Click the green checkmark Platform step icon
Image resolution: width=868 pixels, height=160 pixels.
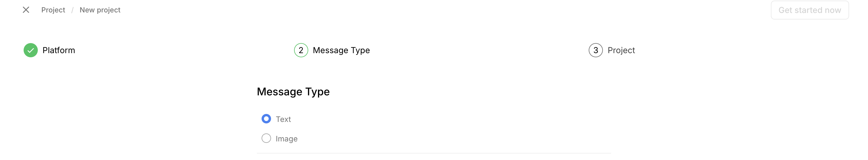click(x=31, y=50)
